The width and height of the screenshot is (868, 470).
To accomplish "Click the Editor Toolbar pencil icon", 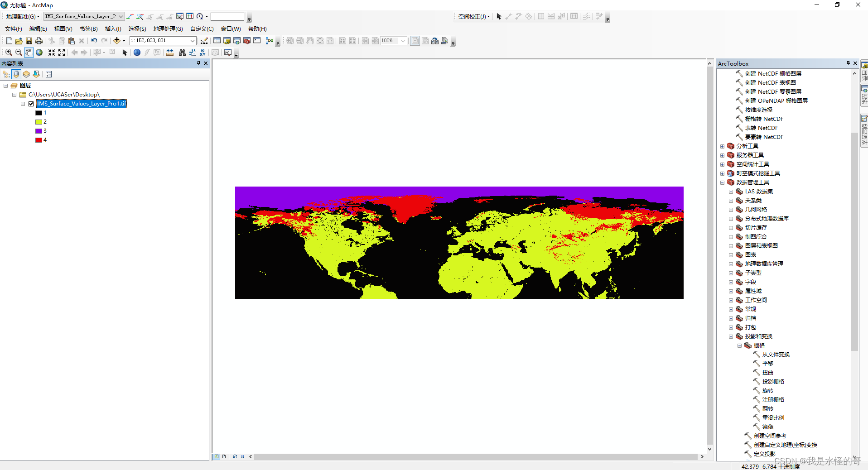I will pyautogui.click(x=204, y=41).
